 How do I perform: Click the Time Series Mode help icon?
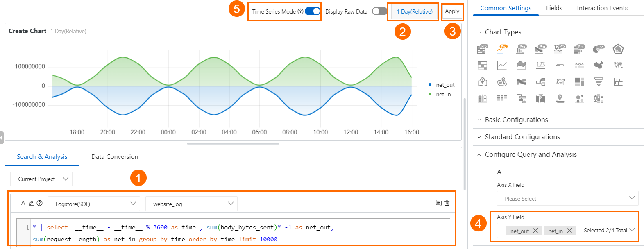pos(300,11)
